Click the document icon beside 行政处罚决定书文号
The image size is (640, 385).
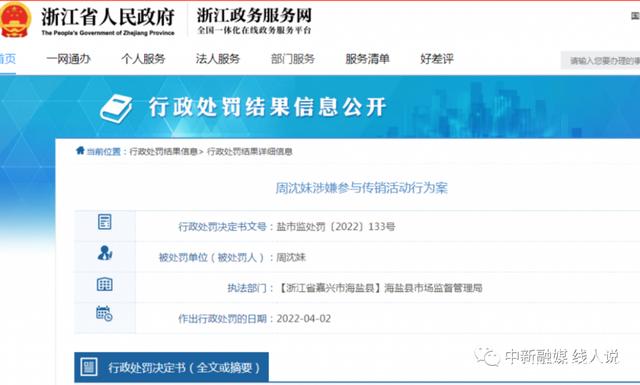tap(104, 222)
